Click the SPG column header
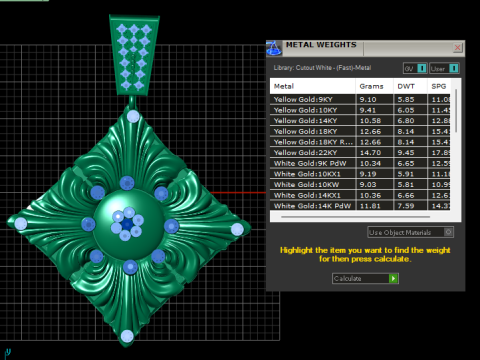 click(439, 86)
